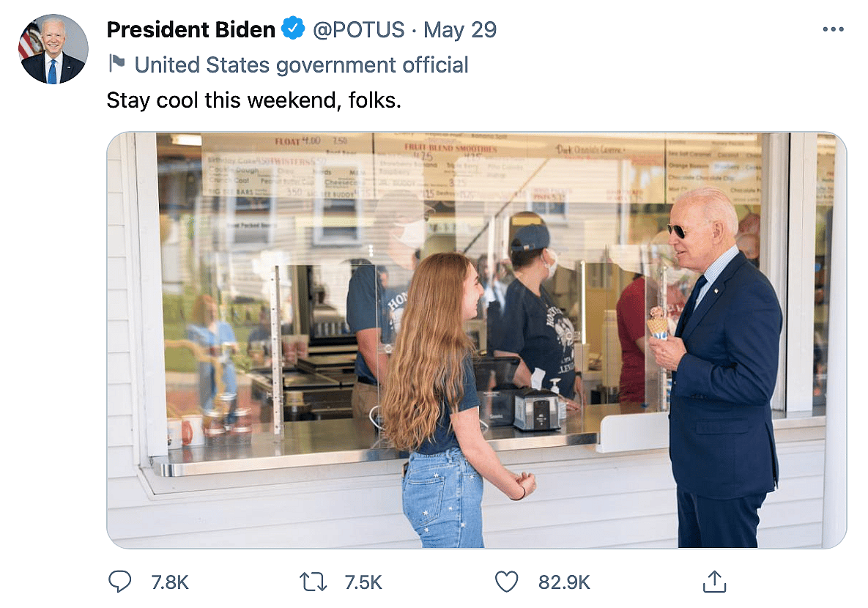Click the share upload icon

(713, 582)
